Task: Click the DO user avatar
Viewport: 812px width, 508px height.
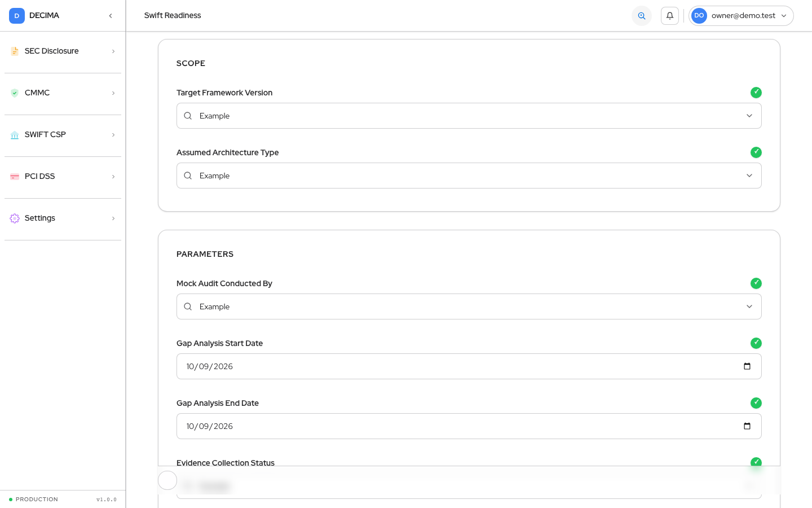Action: coord(699,16)
